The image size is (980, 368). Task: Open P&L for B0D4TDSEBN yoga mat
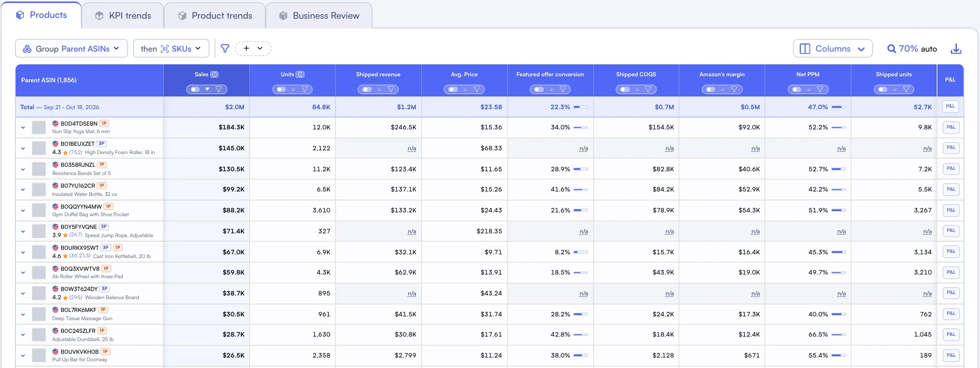point(951,128)
